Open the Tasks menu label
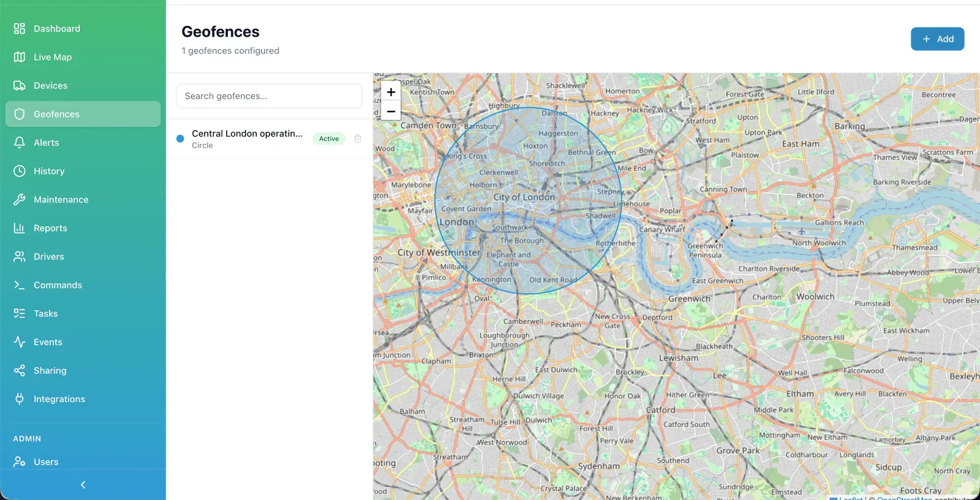Image resolution: width=980 pixels, height=500 pixels. point(46,313)
